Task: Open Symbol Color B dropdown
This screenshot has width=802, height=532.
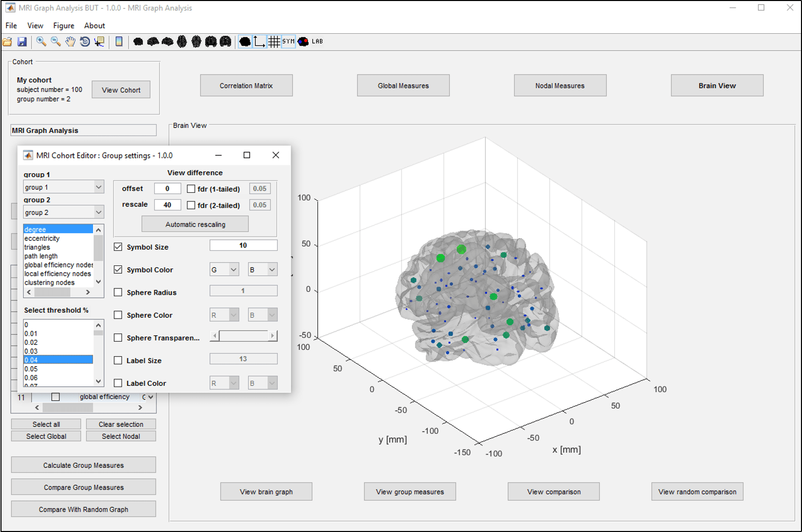Action: coord(263,270)
